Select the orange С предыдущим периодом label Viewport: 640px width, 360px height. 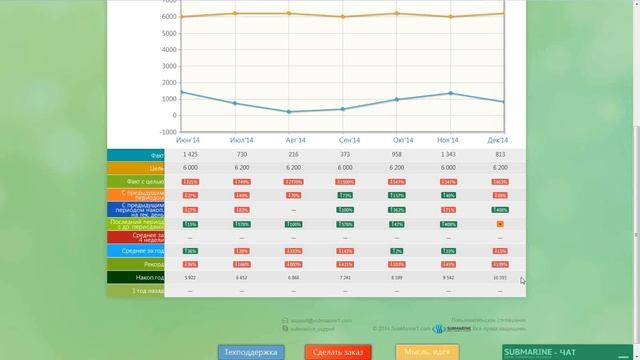pos(136,195)
